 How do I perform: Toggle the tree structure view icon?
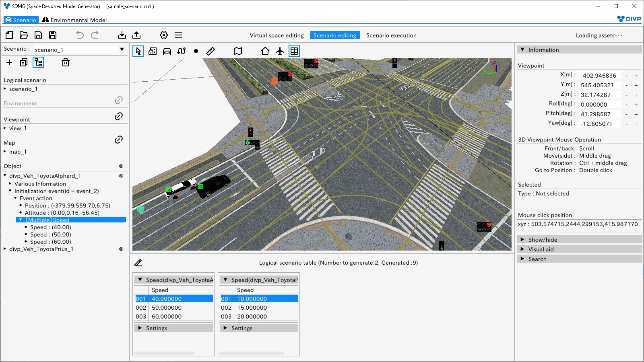[38, 62]
